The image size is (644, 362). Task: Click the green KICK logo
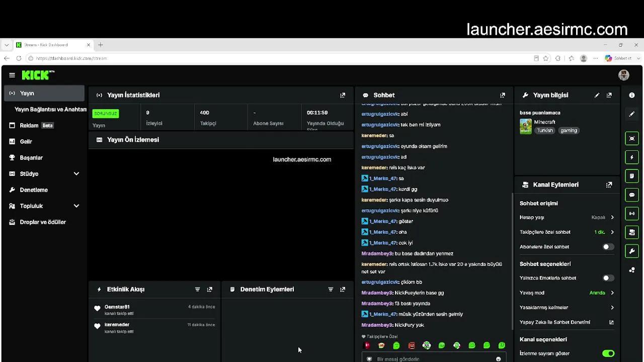click(x=38, y=75)
